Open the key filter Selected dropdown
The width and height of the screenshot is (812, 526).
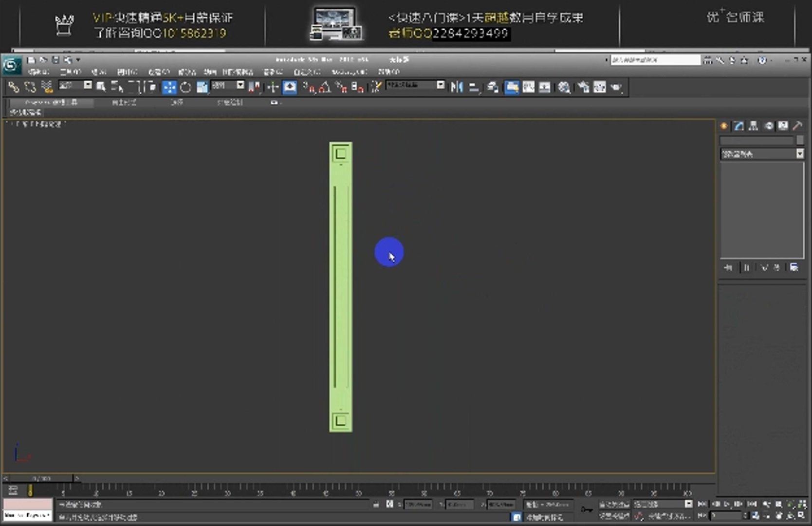click(x=662, y=504)
